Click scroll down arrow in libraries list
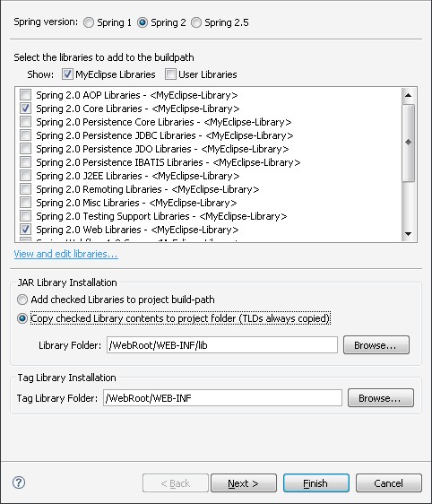This screenshot has height=504, width=432. (x=408, y=234)
